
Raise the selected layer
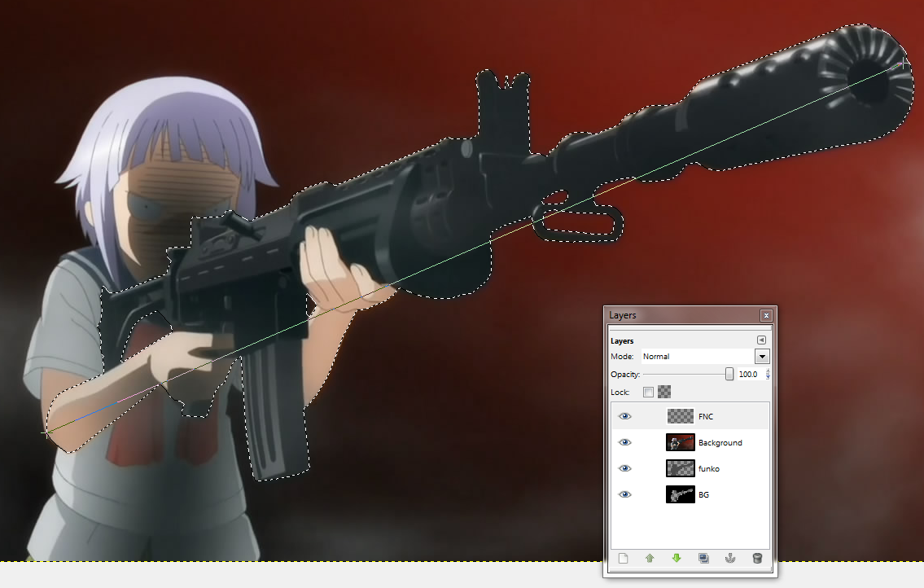(x=650, y=558)
